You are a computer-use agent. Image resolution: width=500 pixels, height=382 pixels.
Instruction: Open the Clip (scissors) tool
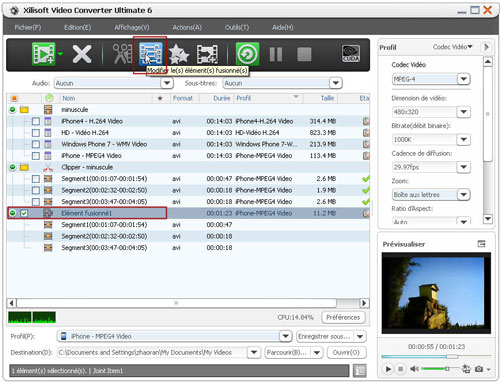point(122,54)
